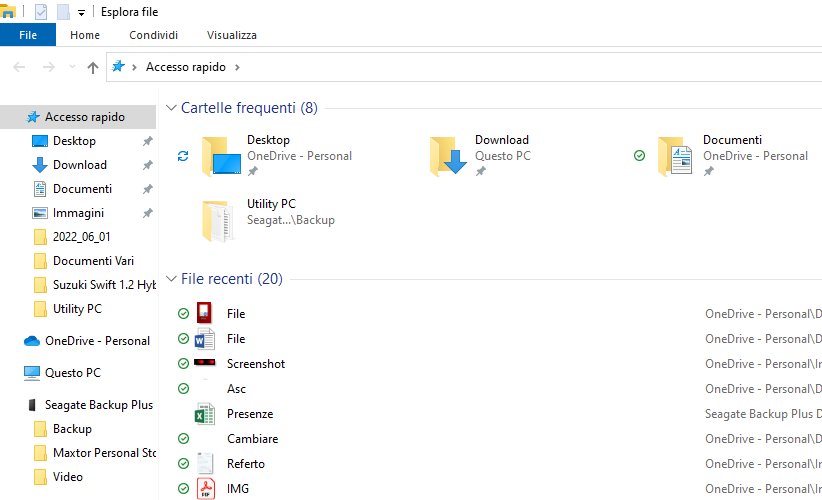
Task: Select the Presenze Excel file
Action: [250, 414]
